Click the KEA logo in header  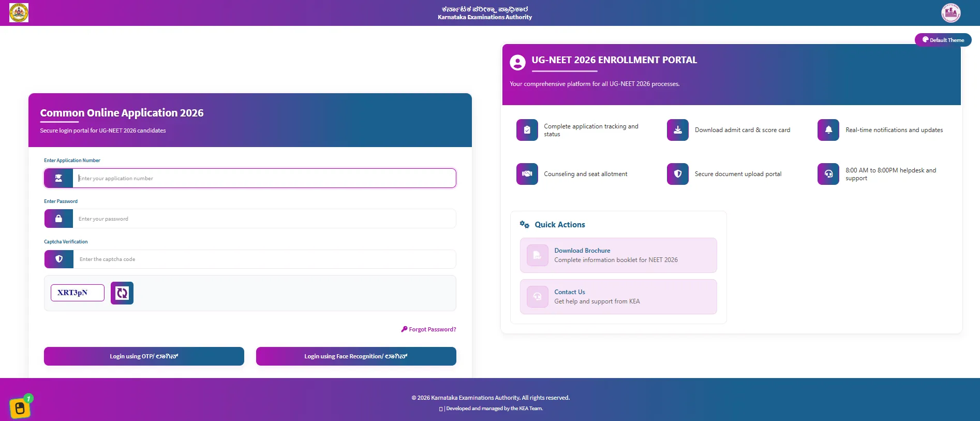[951, 12]
